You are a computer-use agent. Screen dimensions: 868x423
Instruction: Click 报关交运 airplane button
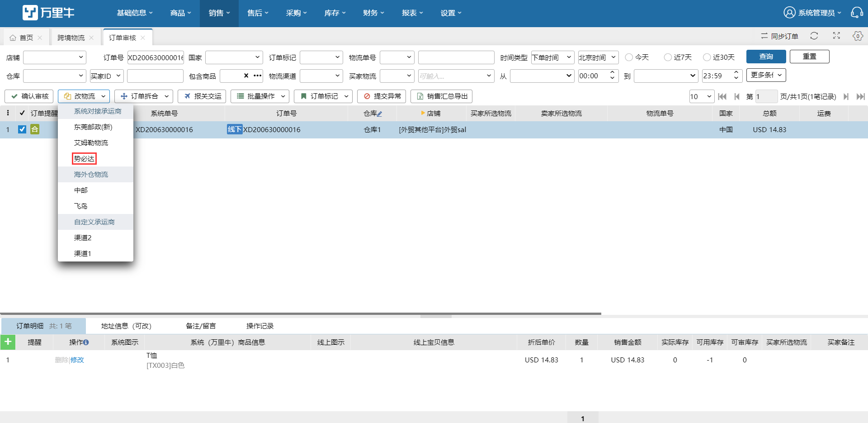coord(203,96)
